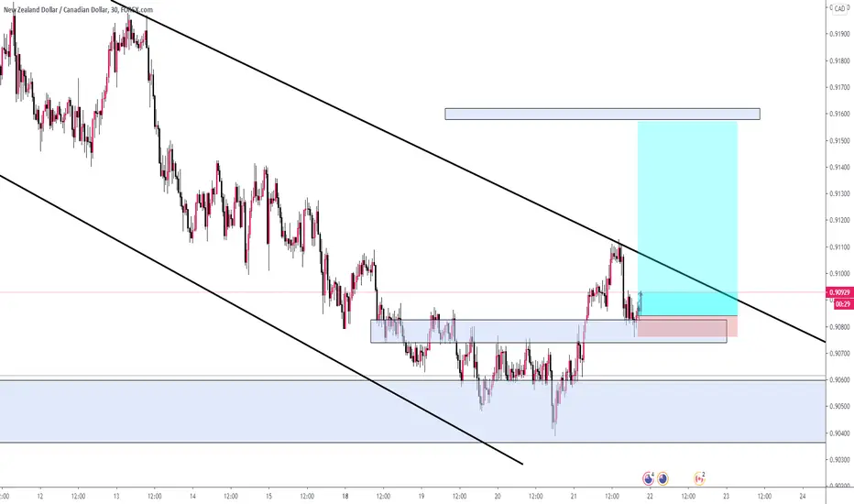The image size is (854, 504).
Task: Click the 0.90300 price axis label
Action: (839, 460)
